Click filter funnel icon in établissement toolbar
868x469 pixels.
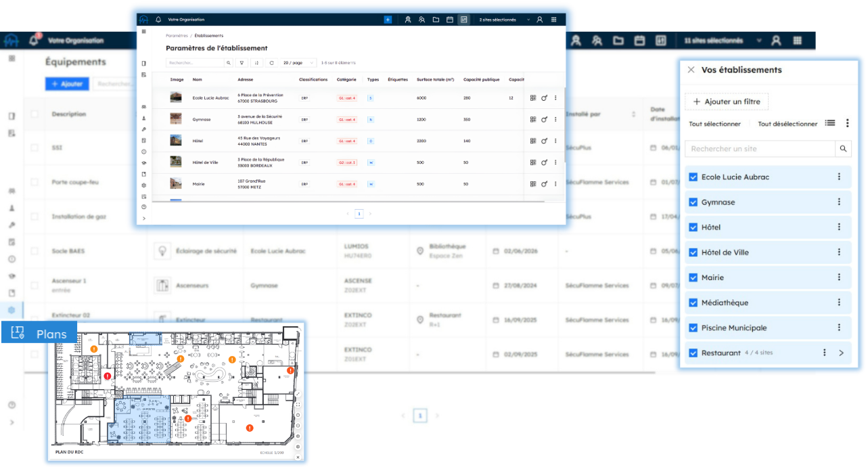coord(242,62)
